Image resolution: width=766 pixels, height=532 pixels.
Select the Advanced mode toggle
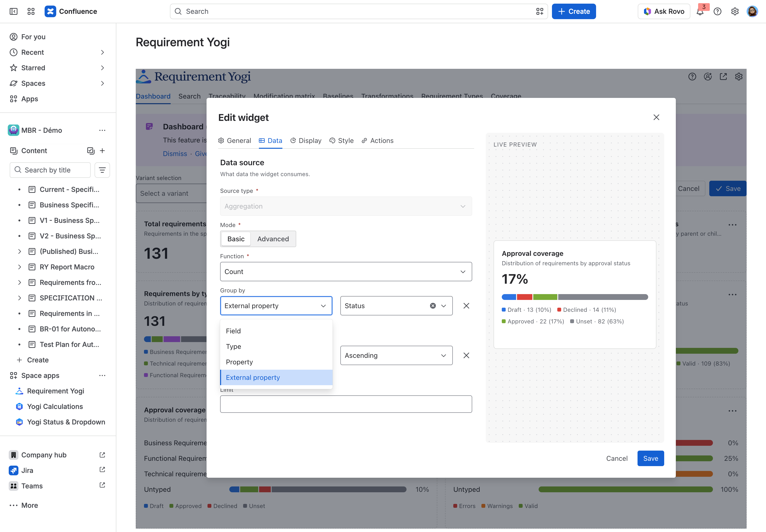273,239
